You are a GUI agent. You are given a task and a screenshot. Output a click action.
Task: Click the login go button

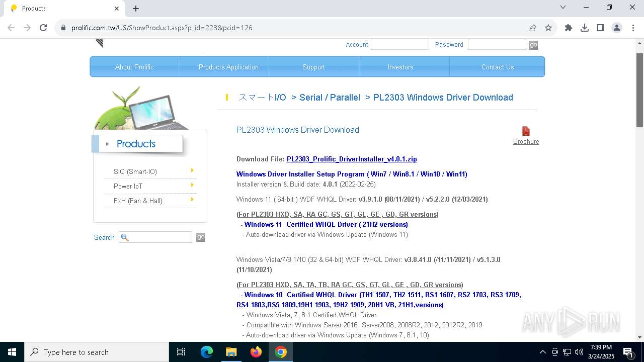pos(533,45)
